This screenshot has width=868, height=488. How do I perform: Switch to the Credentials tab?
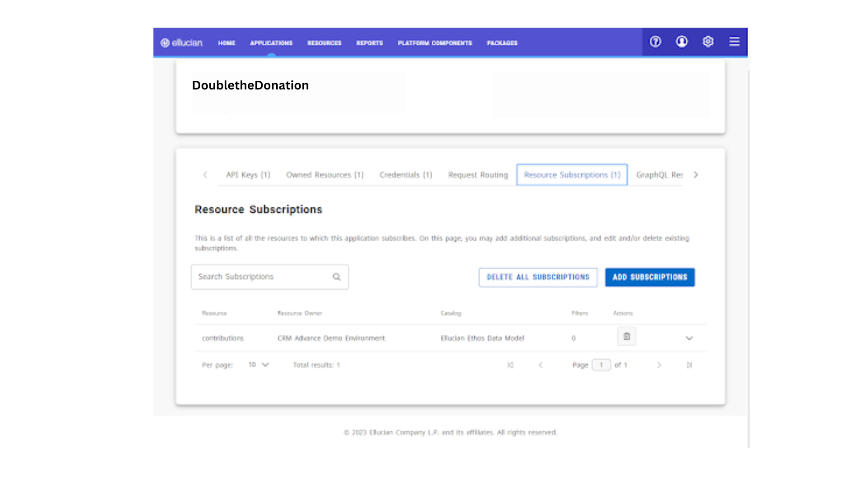406,175
